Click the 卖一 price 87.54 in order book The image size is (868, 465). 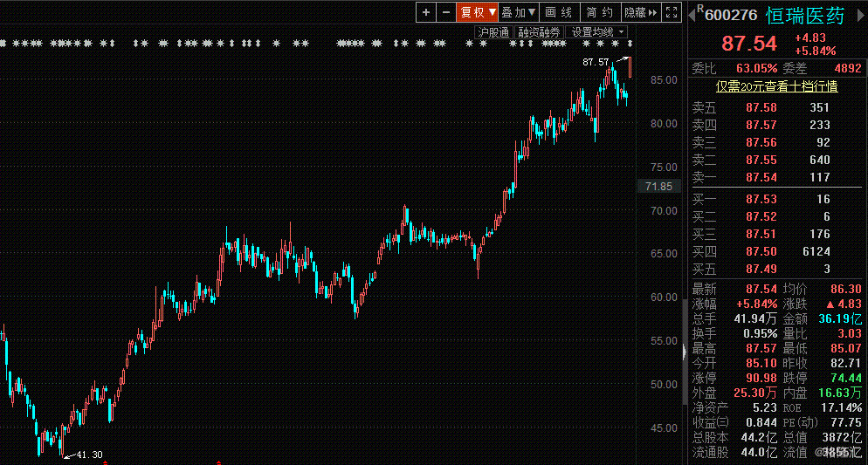(761, 177)
